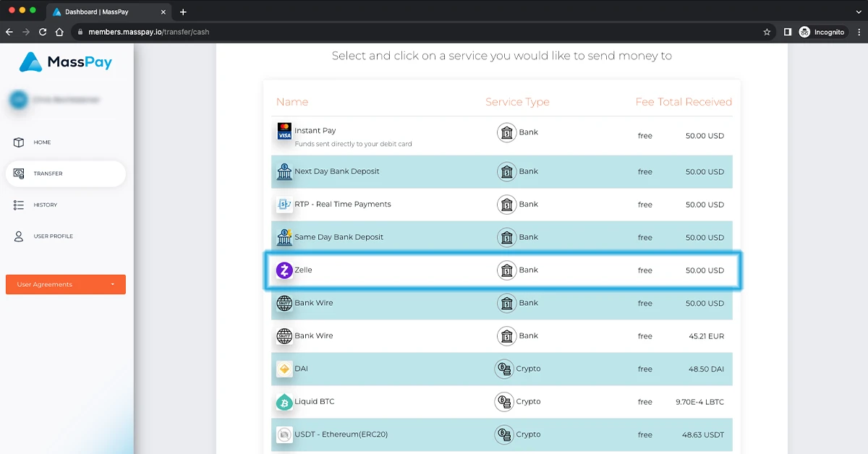
Task: Click the purple Zelle logo icon
Action: click(x=284, y=270)
